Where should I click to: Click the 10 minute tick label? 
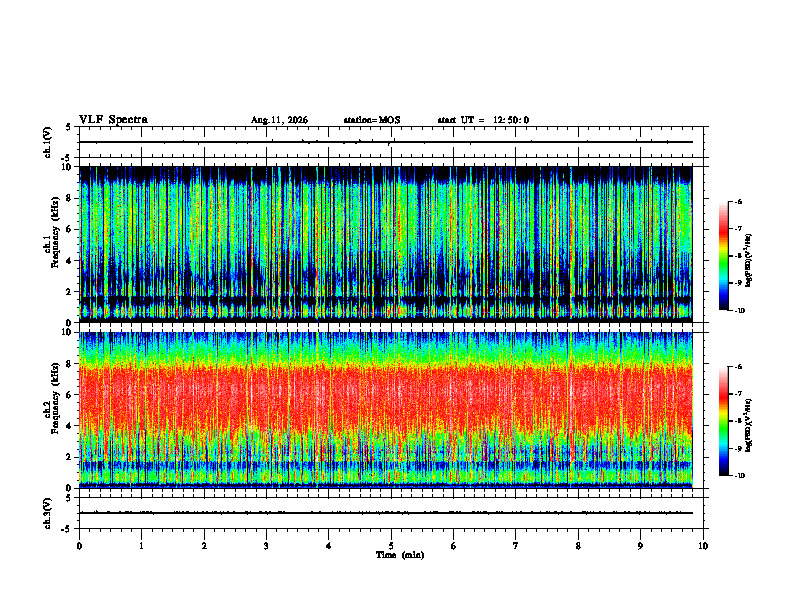click(703, 546)
